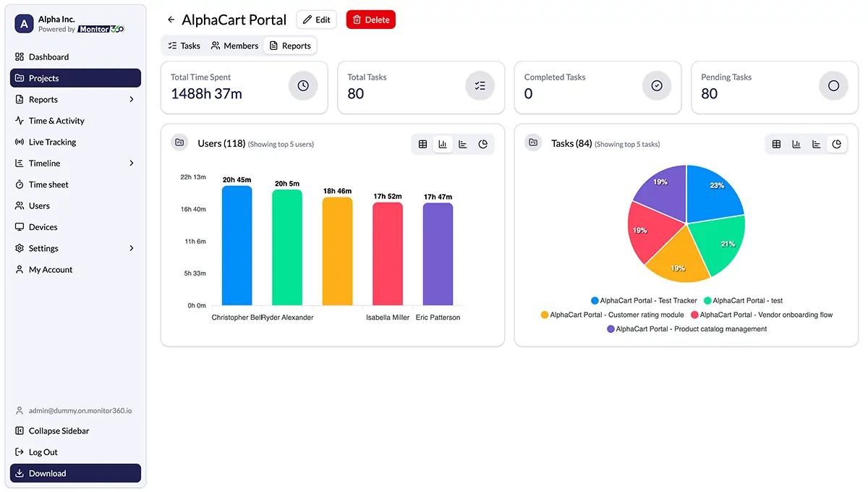This screenshot has width=868, height=492.
Task: Keep Users panel in bar chart mode
Action: click(x=443, y=144)
